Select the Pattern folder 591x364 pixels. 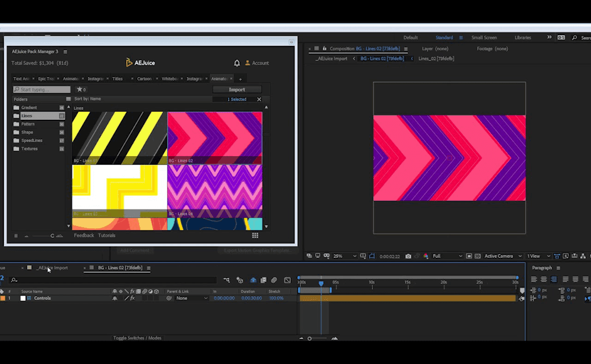(39, 124)
